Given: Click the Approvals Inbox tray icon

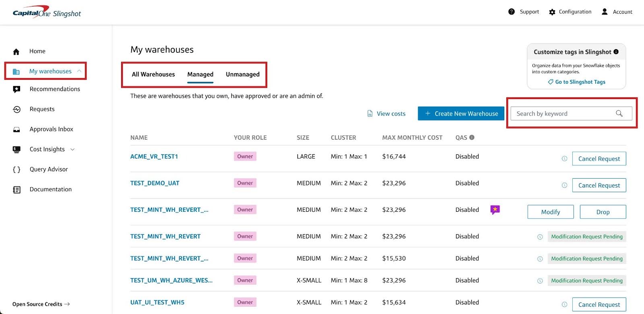Looking at the screenshot, I should [x=17, y=130].
